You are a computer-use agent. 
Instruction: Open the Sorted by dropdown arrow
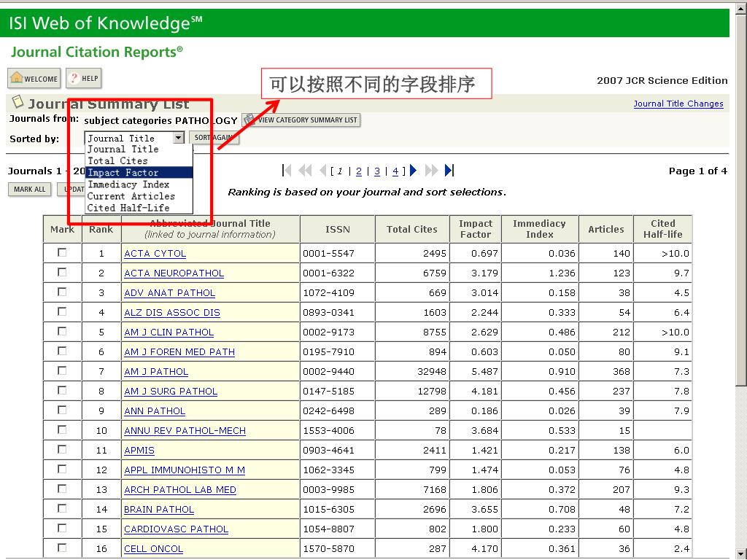[x=178, y=138]
